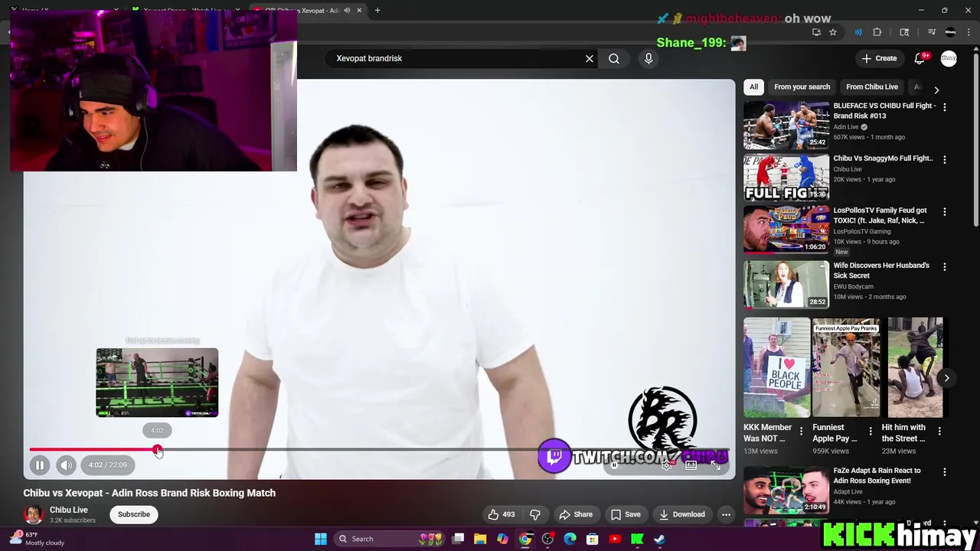
Task: Open the video settings gear icon
Action: [667, 465]
